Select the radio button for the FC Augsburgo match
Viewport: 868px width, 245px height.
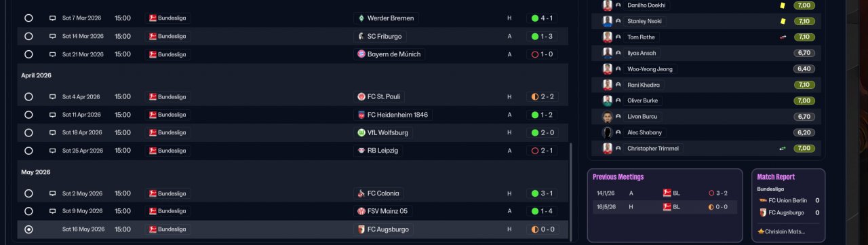click(x=28, y=229)
